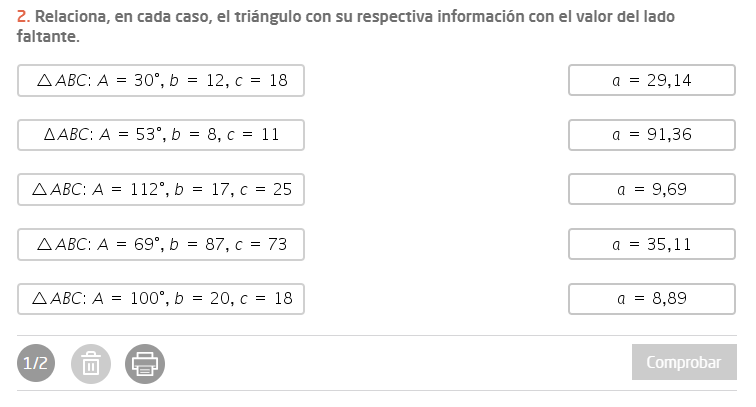This screenshot has width=756, height=407.
Task: Choose answer a = 8,89
Action: click(x=652, y=298)
